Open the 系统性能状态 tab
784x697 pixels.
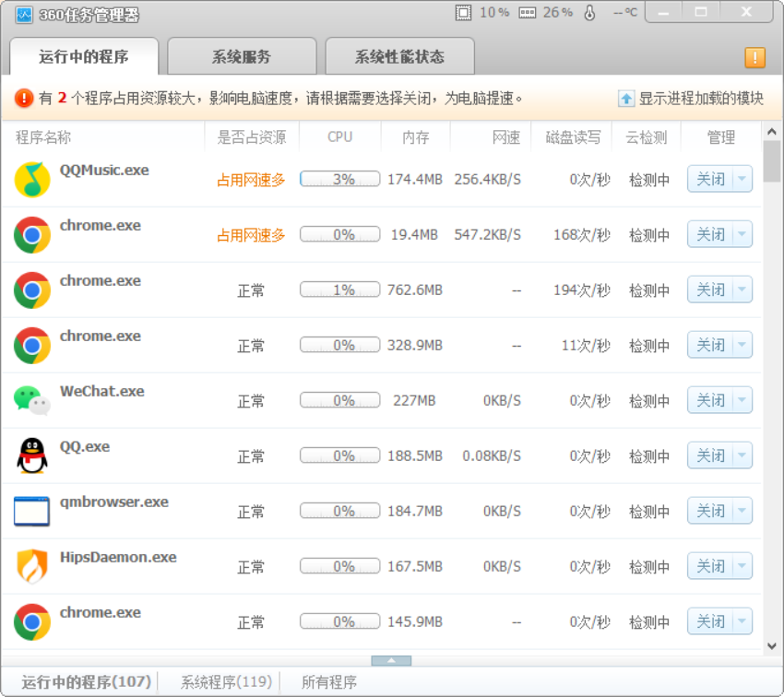click(x=399, y=57)
